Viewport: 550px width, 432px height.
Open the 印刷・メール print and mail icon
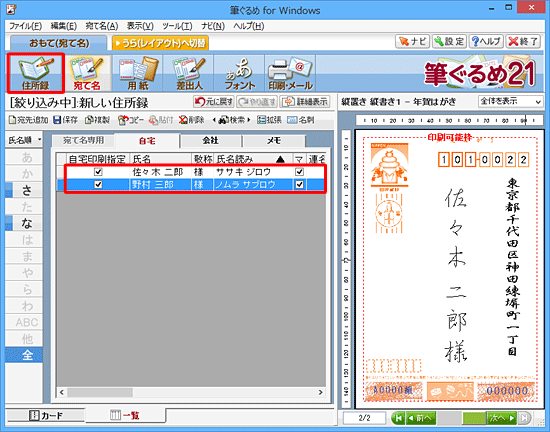290,73
